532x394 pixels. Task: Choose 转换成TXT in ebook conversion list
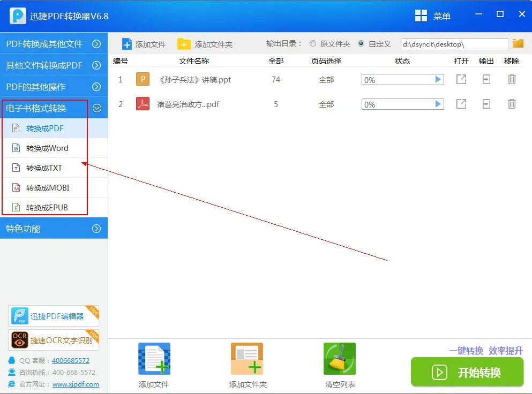tap(54, 168)
